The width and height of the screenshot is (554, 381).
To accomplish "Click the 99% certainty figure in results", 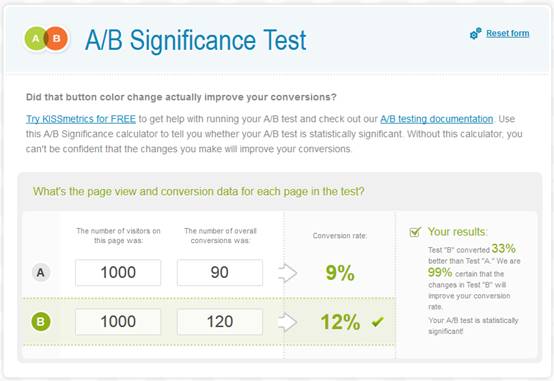I will (x=440, y=272).
